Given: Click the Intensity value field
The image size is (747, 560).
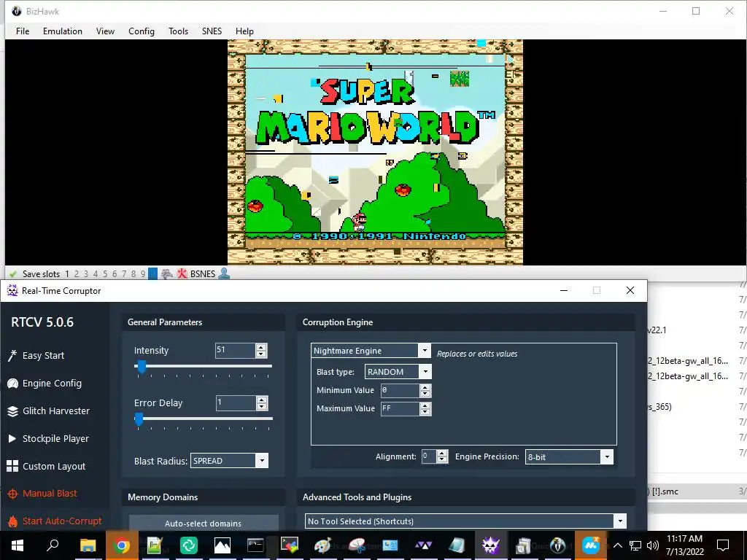Looking at the screenshot, I should point(236,351).
